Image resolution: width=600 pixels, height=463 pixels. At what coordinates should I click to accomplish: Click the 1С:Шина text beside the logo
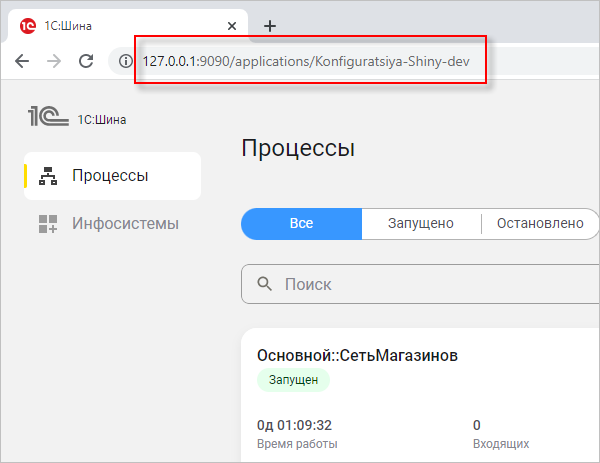click(x=102, y=120)
